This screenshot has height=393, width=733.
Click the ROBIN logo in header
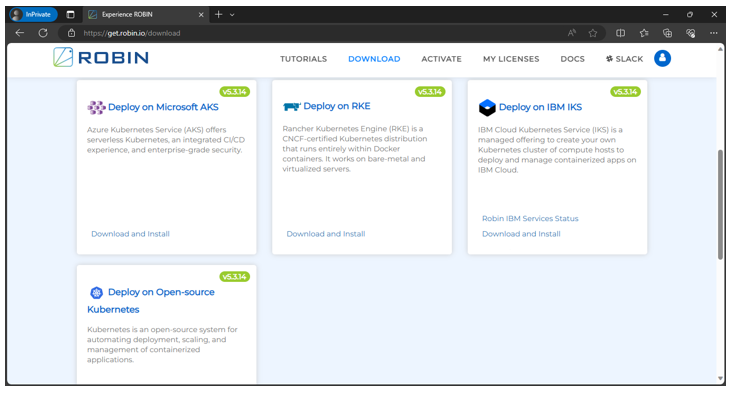click(101, 57)
